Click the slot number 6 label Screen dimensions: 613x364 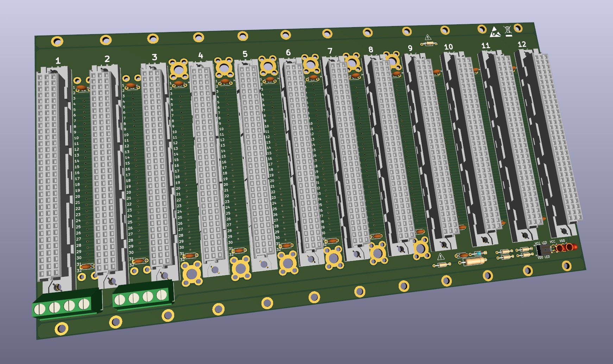click(x=288, y=53)
